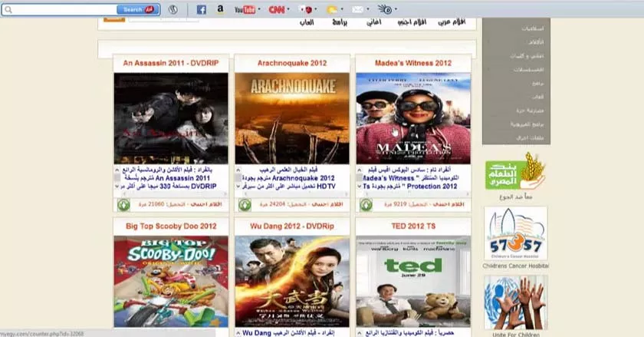The image size is (644, 337).
Task: Open the Wu Dang 2012 movie poster
Action: pyautogui.click(x=292, y=280)
